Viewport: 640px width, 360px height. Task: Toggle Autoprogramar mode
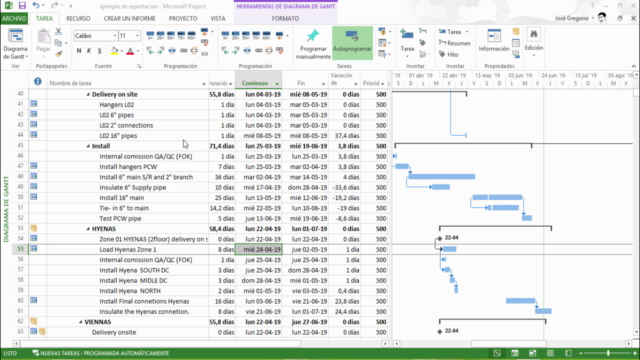click(352, 43)
